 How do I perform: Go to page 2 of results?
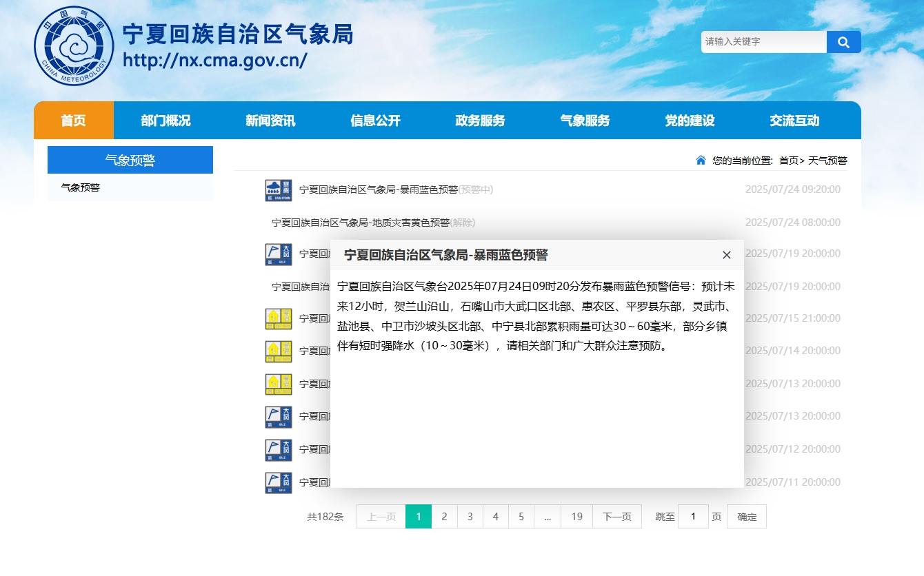click(444, 517)
